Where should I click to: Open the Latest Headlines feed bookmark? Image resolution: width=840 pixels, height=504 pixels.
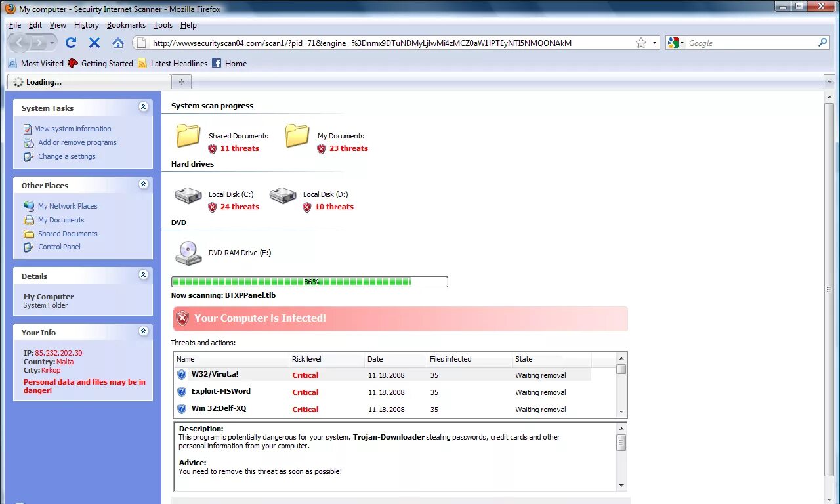[x=173, y=64]
